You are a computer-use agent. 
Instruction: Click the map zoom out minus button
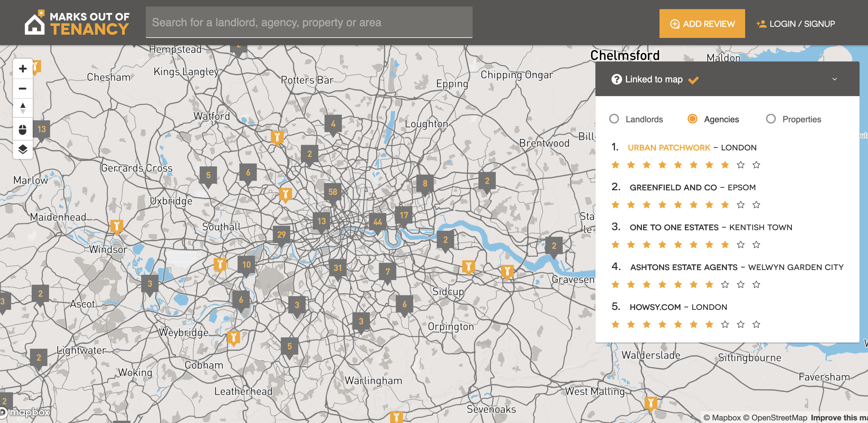[x=23, y=89]
